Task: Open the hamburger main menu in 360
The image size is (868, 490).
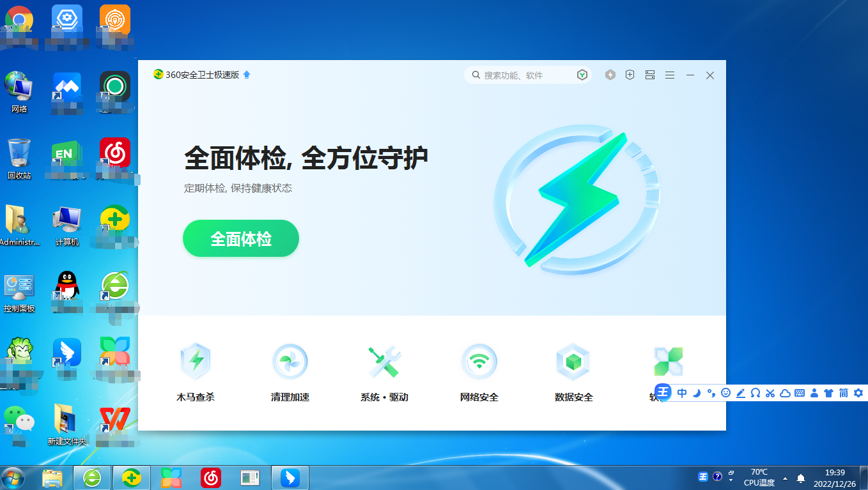Action: (x=670, y=75)
